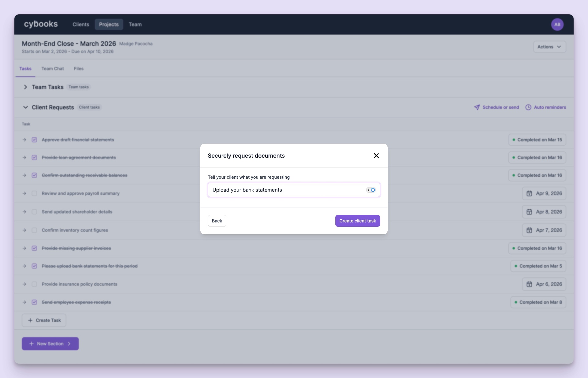The height and width of the screenshot is (378, 588).
Task: Click the New Section button
Action: (x=50, y=344)
